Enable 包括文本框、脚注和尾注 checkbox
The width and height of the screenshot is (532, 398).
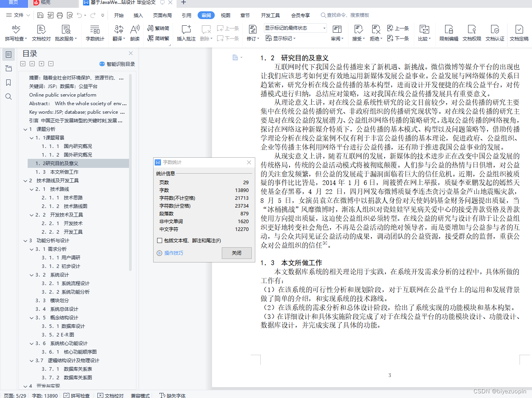[159, 241]
